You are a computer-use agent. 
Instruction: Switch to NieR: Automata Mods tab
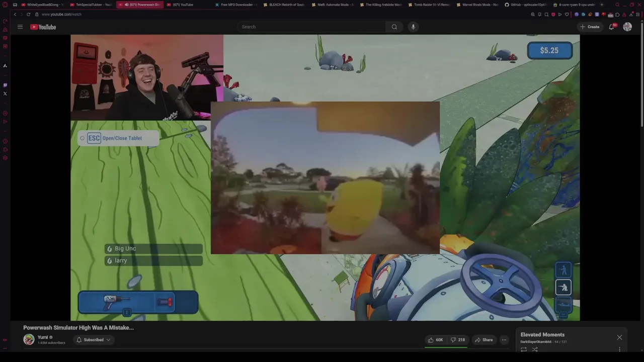click(x=332, y=5)
